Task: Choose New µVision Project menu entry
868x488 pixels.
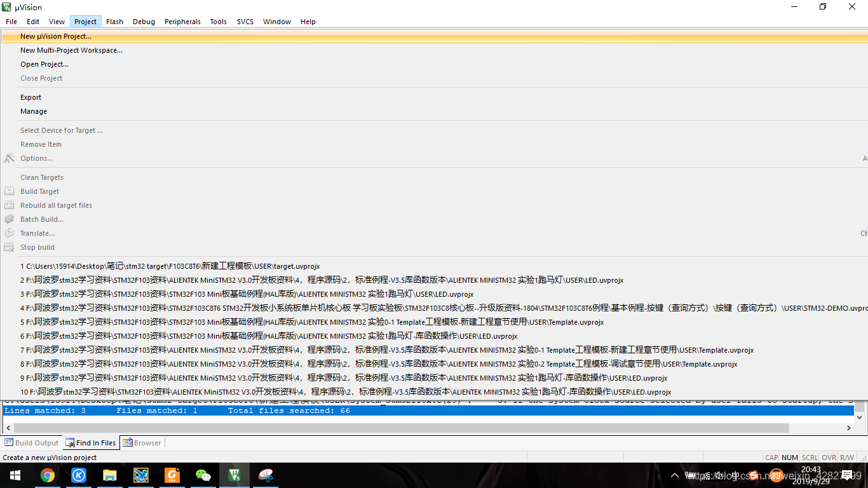Action: click(x=434, y=36)
